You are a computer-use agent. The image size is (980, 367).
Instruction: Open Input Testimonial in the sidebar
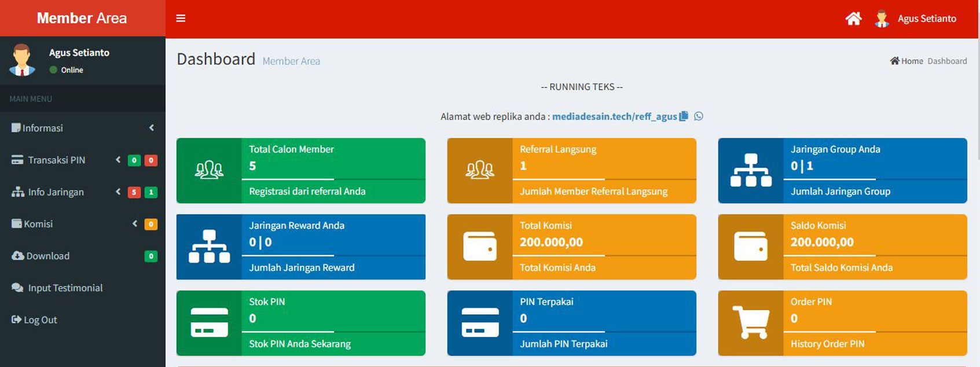tap(65, 288)
